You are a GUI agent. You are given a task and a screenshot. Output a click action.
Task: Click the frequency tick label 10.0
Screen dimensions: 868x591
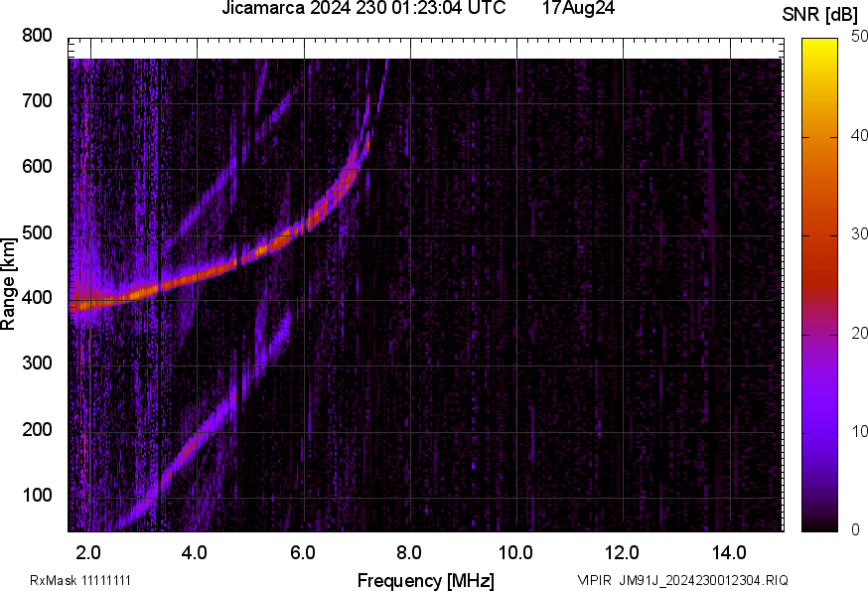(x=515, y=552)
